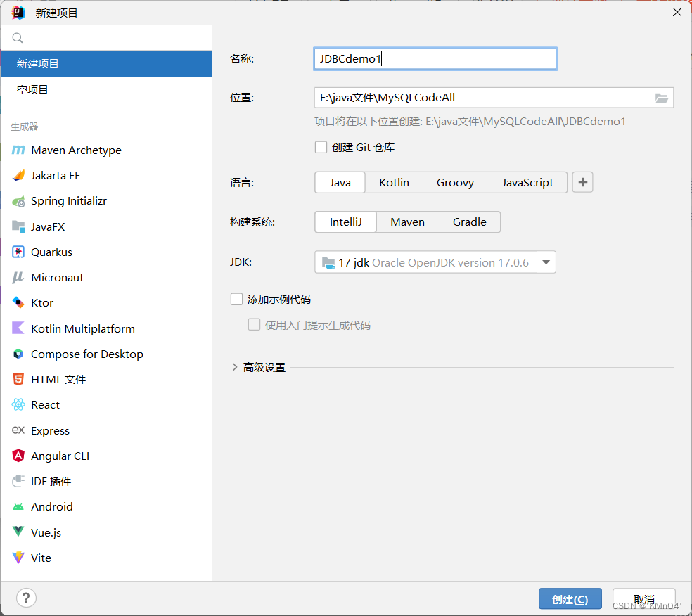Click the plus to add language

coord(582,182)
